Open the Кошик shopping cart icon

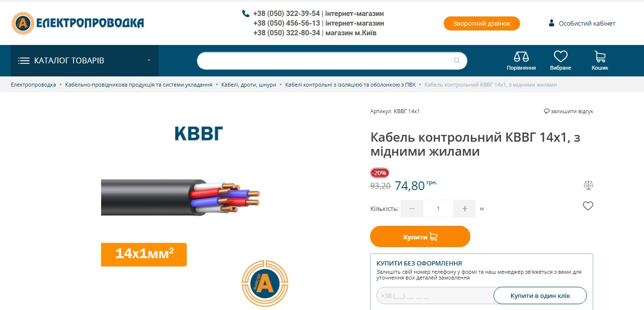tap(600, 57)
